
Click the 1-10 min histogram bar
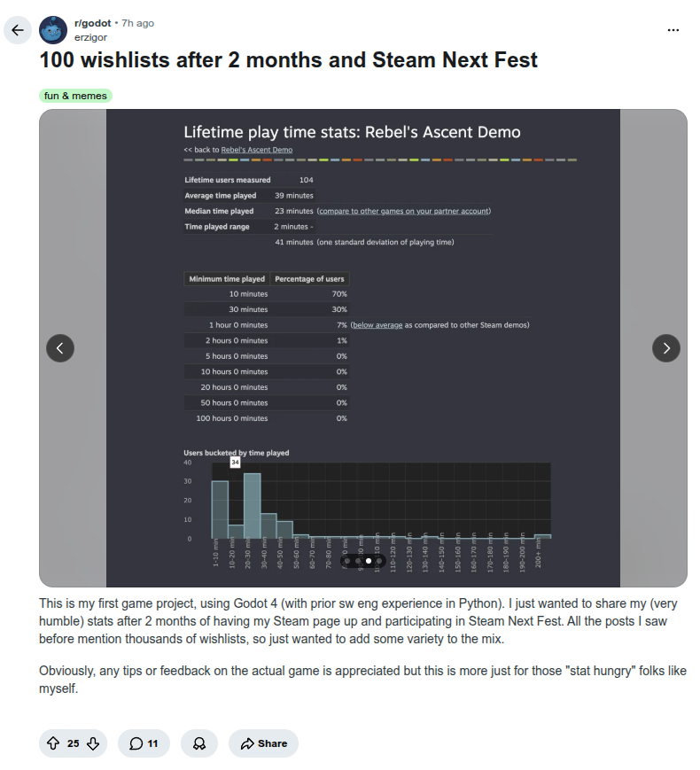pyautogui.click(x=220, y=509)
